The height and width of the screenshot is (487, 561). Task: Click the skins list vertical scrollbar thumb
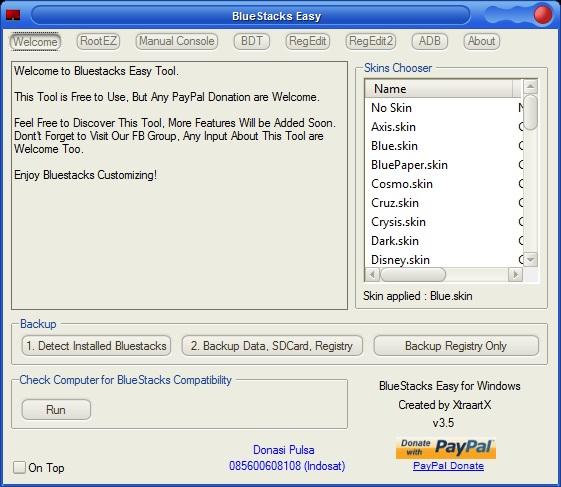531,112
